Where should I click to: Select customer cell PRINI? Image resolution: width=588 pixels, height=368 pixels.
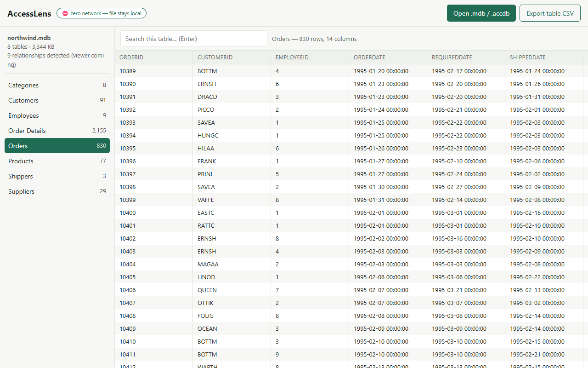pos(232,174)
